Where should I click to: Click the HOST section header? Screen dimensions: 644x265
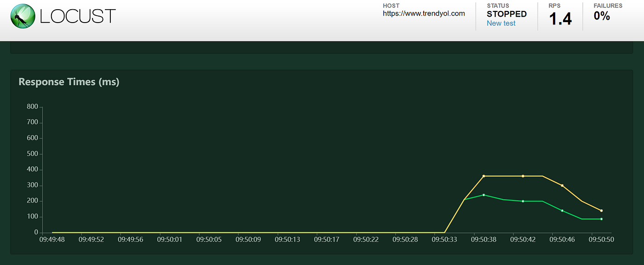(391, 6)
